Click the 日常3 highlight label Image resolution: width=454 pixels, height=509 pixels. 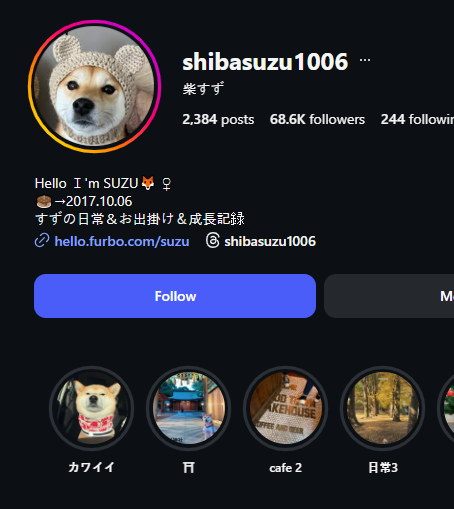click(383, 467)
